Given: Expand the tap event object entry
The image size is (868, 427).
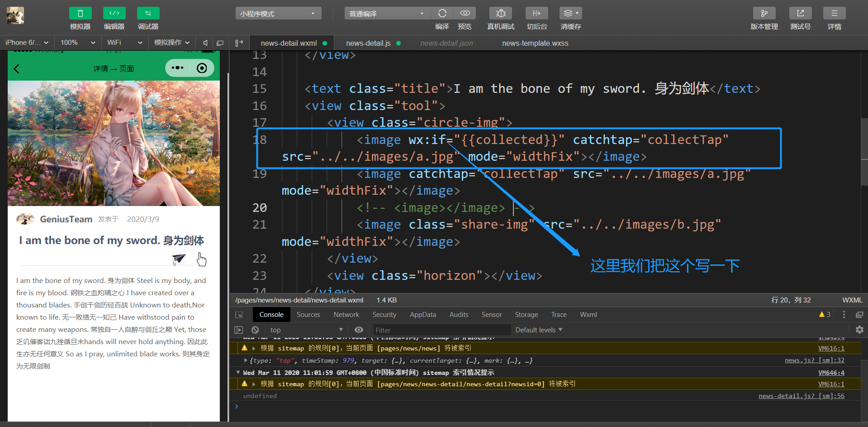Looking at the screenshot, I should point(246,360).
